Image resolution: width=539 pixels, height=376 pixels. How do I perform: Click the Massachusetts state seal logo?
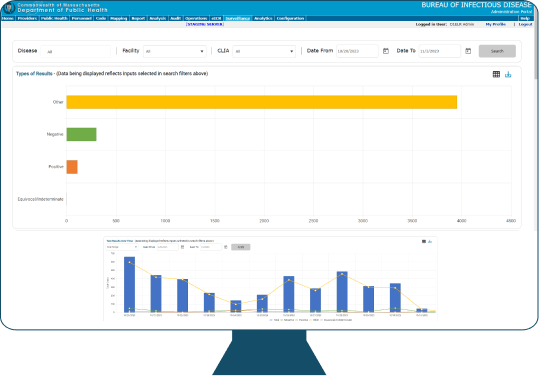click(x=9, y=8)
